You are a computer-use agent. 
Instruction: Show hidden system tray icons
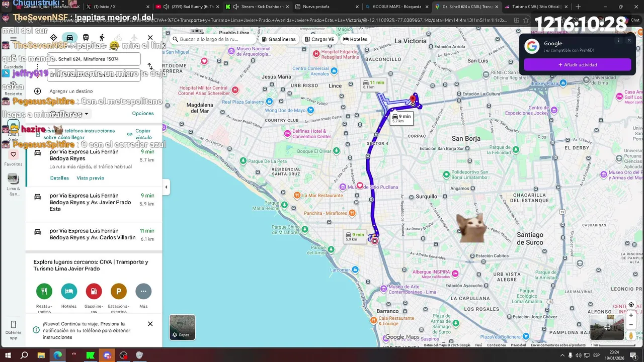pyautogui.click(x=562, y=355)
